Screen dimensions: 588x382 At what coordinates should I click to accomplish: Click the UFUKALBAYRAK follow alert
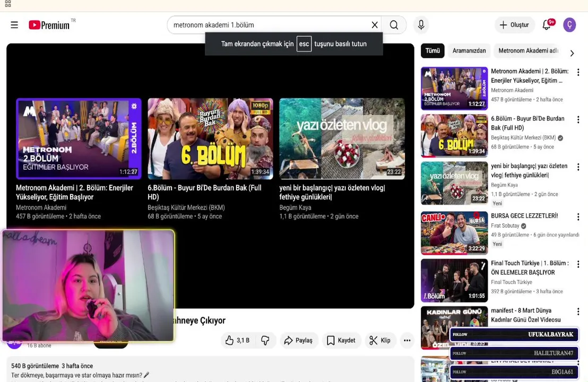(514, 334)
